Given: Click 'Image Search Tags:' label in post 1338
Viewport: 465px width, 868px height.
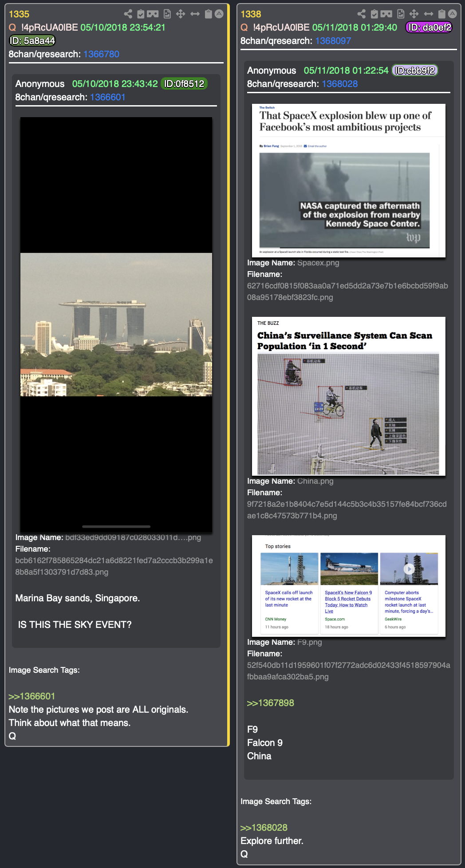Looking at the screenshot, I should pyautogui.click(x=276, y=801).
